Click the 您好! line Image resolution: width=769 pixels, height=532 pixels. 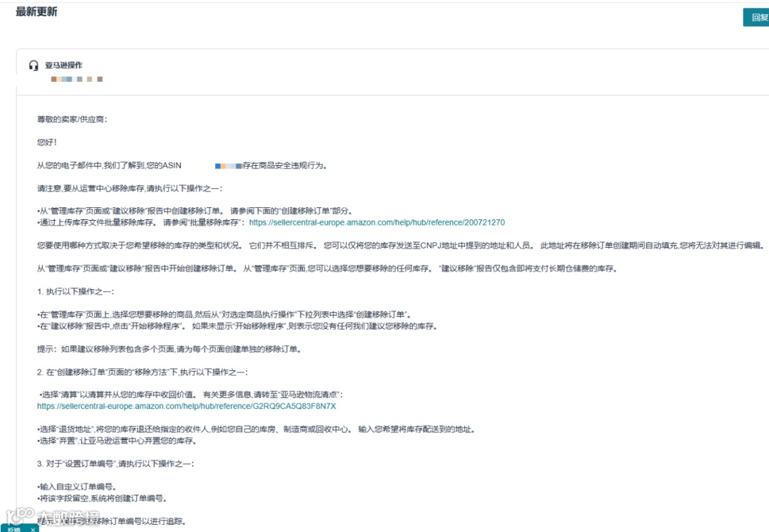coord(47,142)
